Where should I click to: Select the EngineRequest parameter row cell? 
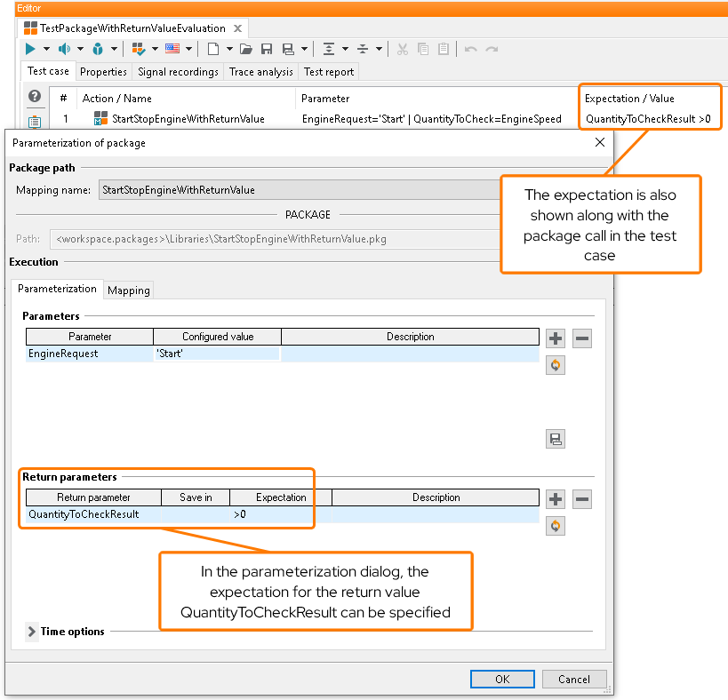point(90,354)
